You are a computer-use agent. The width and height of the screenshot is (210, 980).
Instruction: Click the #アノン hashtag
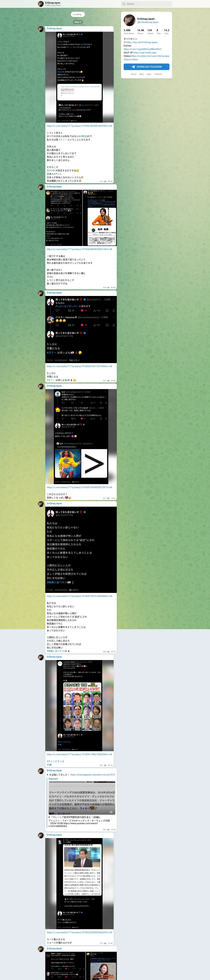(x=63, y=140)
